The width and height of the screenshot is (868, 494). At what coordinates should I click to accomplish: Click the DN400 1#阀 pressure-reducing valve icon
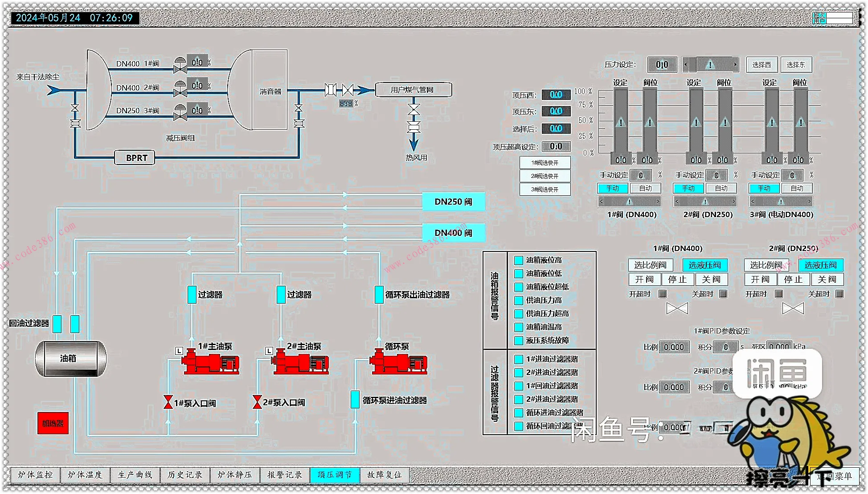pos(180,65)
